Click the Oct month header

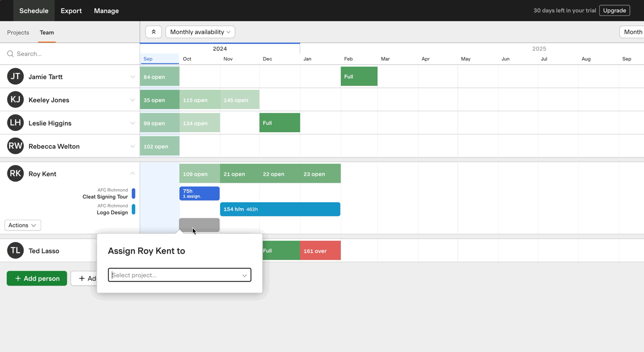187,59
